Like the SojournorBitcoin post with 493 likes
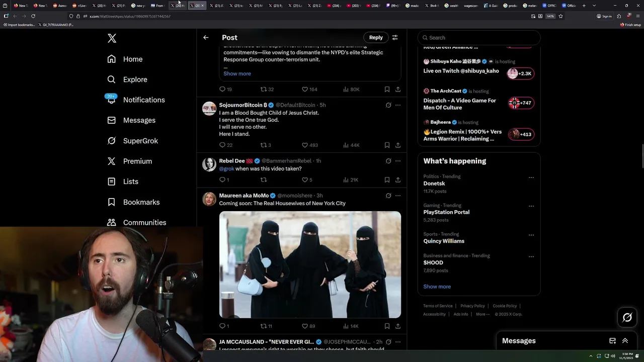 click(x=309, y=145)
